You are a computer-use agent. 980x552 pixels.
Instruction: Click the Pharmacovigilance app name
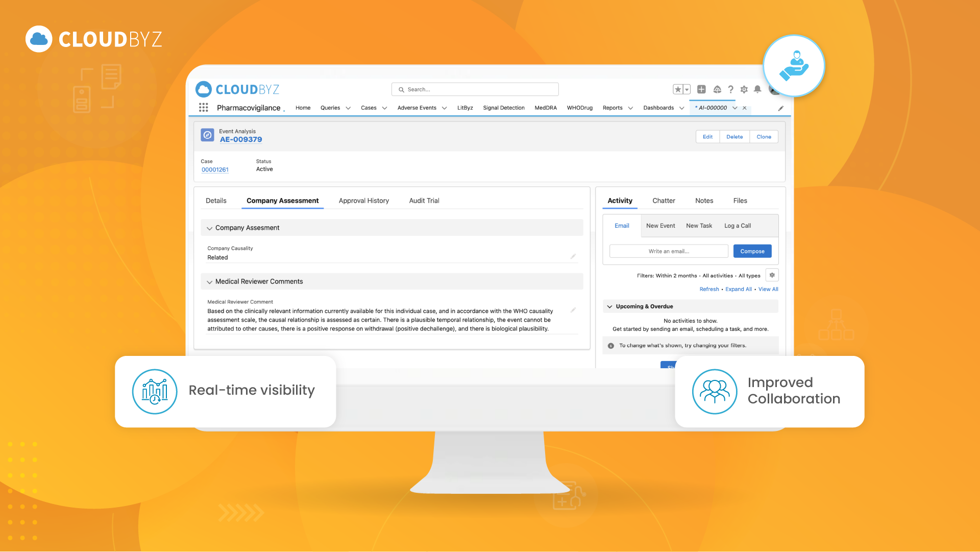tap(249, 108)
